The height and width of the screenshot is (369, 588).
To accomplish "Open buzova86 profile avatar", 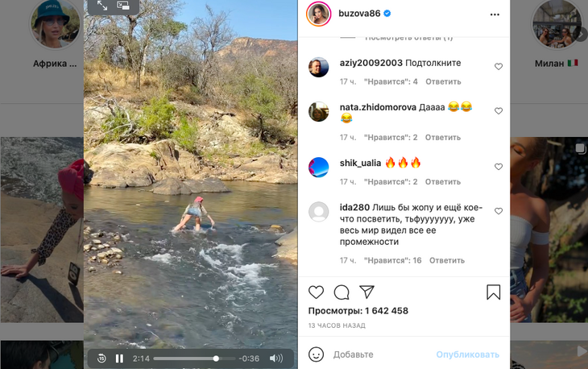I will (x=319, y=14).
